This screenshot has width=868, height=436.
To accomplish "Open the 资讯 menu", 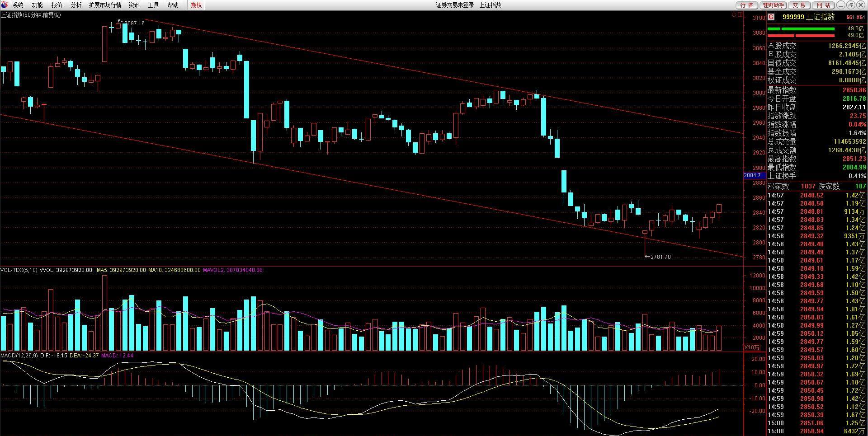I will [x=134, y=5].
